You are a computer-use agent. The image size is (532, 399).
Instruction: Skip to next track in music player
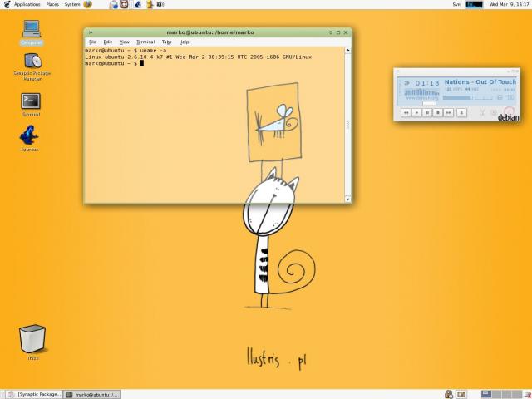pos(449,112)
